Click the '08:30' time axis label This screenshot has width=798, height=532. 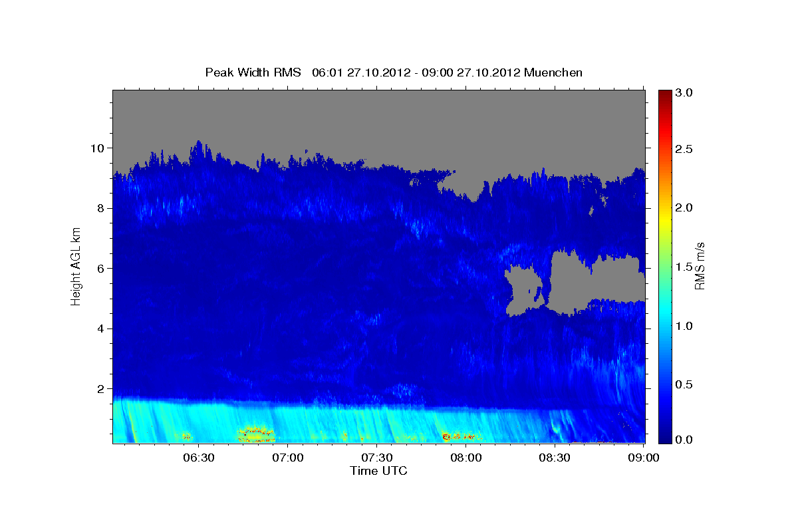coord(555,458)
